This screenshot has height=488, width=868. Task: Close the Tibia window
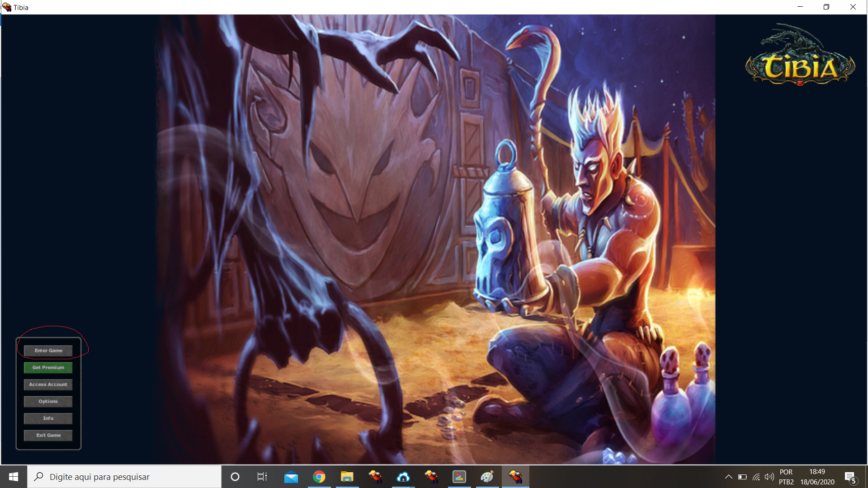tap(853, 7)
